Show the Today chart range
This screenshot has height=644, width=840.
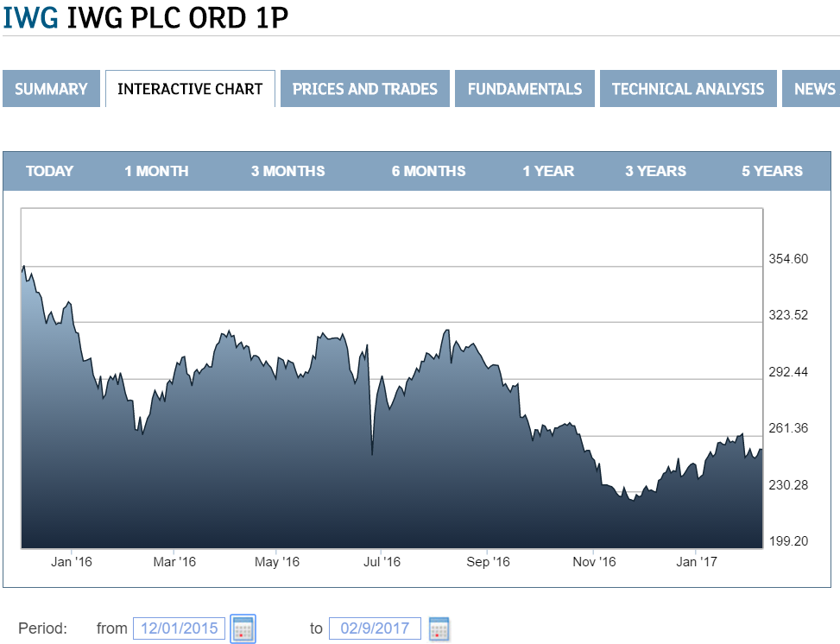[50, 171]
